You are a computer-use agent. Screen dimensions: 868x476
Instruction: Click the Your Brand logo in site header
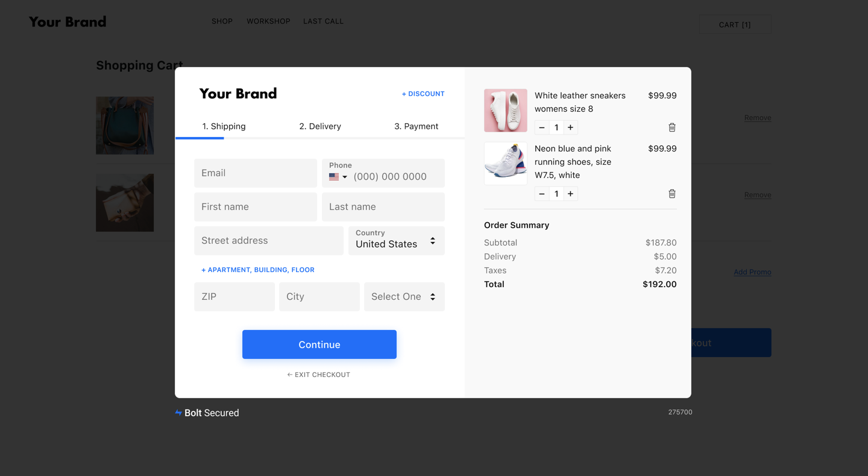click(x=68, y=22)
